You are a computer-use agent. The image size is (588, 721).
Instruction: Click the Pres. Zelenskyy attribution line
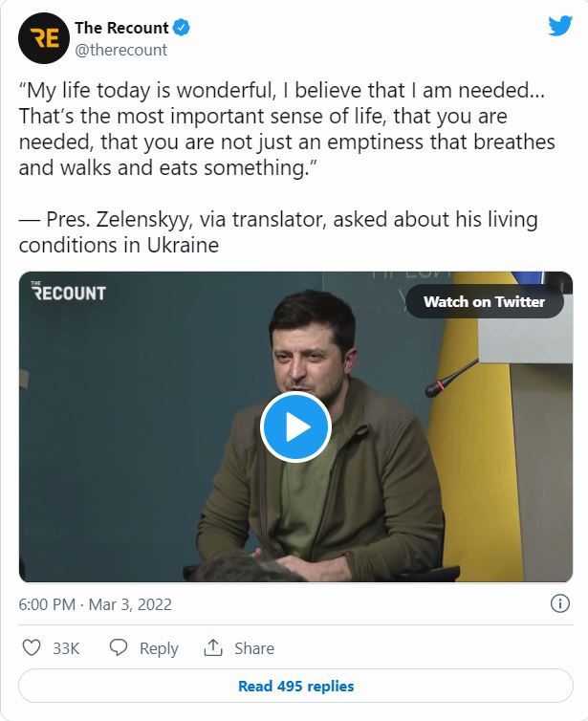[x=277, y=232]
